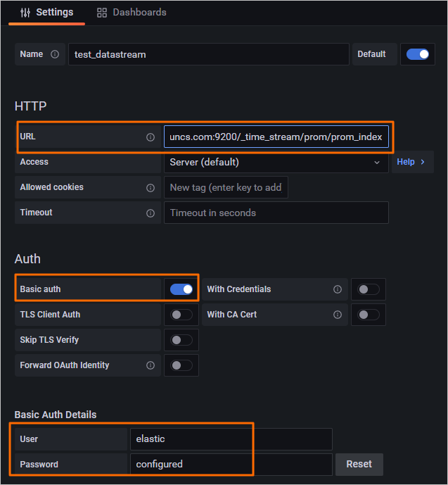Screen dimensions: 448x485
Task: Click the URL field info icon
Action: (150, 137)
